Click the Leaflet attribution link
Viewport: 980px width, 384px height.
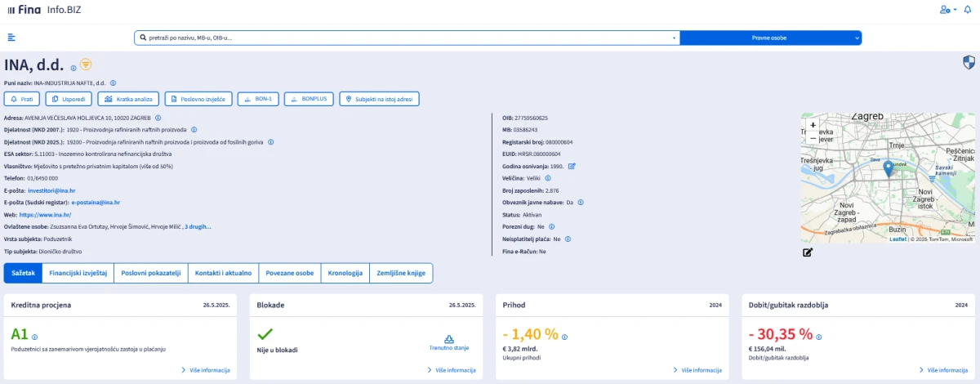tap(898, 239)
